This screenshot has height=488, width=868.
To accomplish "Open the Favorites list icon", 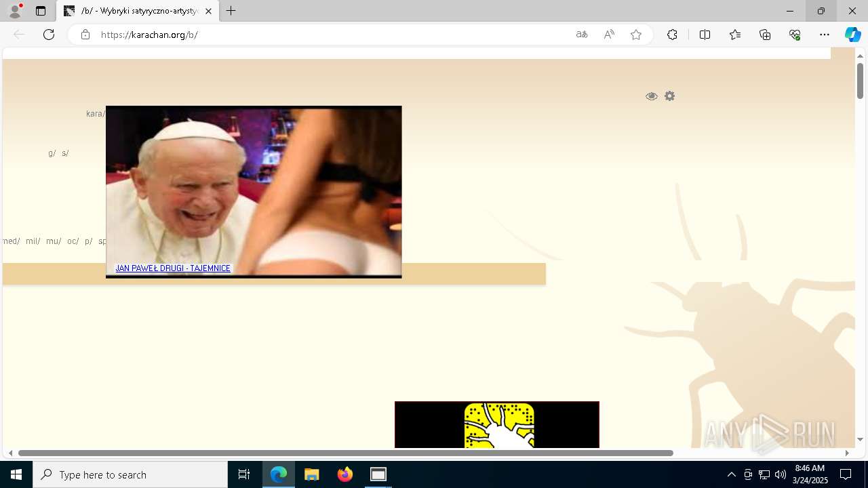I will (x=735, y=35).
